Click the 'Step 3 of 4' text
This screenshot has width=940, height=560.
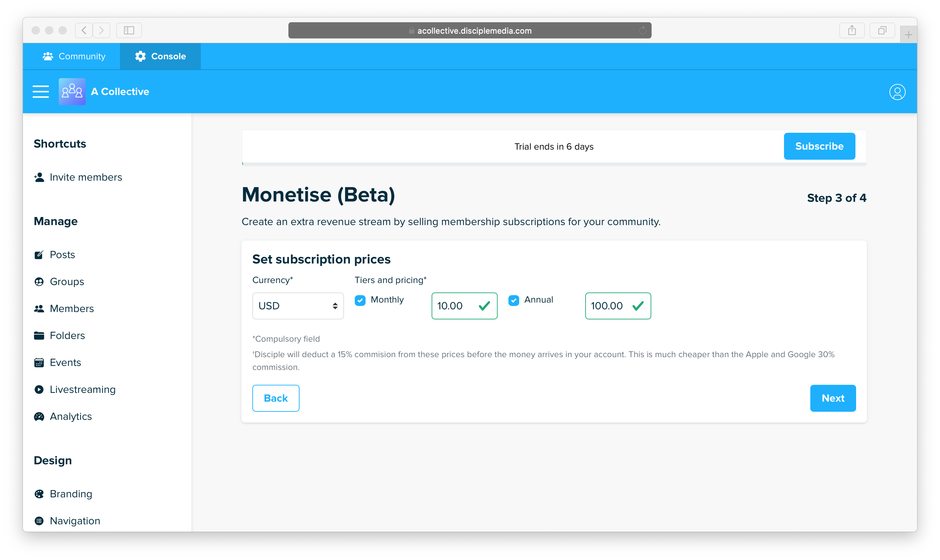click(836, 198)
